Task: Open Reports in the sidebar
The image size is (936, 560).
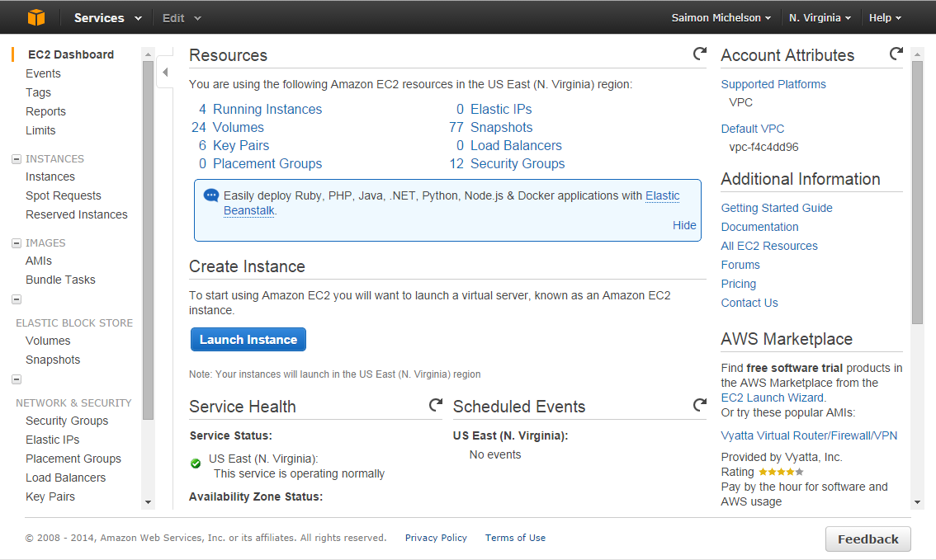Action: pyautogui.click(x=45, y=111)
